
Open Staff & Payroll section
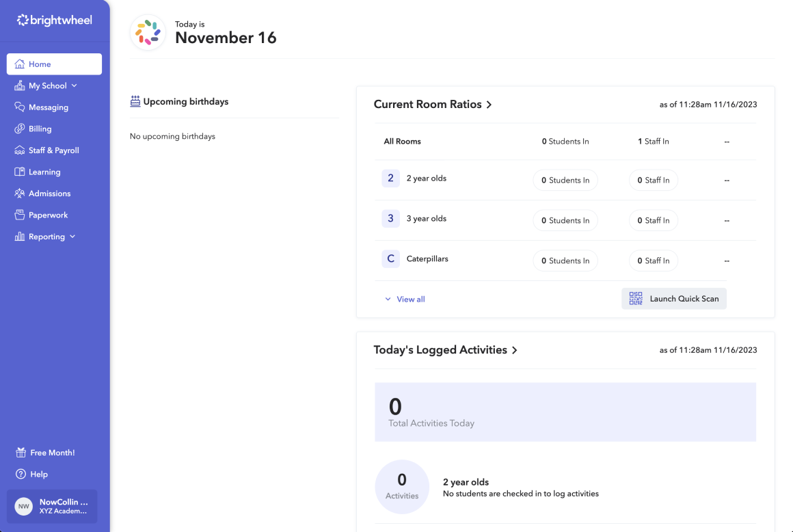coord(19,150)
